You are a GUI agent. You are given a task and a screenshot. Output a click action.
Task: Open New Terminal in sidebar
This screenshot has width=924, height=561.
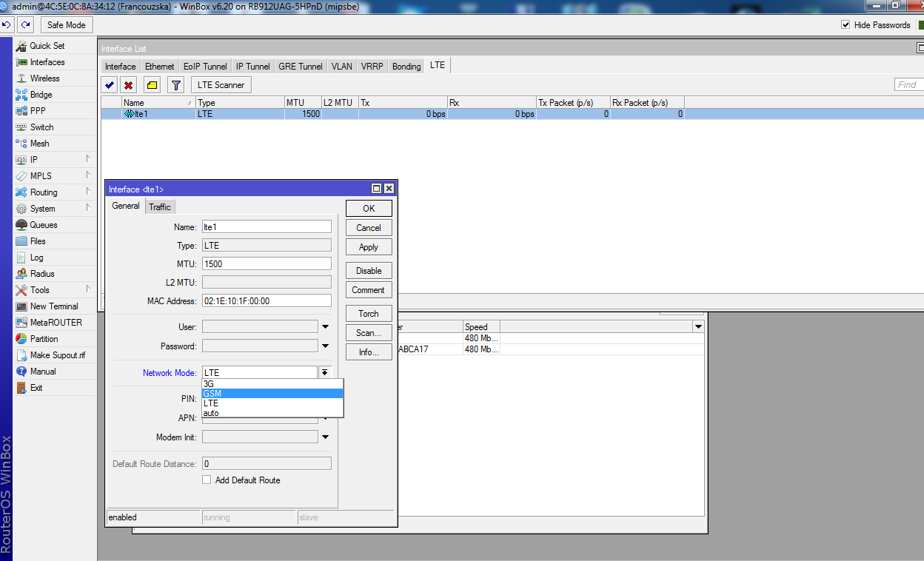pos(53,306)
